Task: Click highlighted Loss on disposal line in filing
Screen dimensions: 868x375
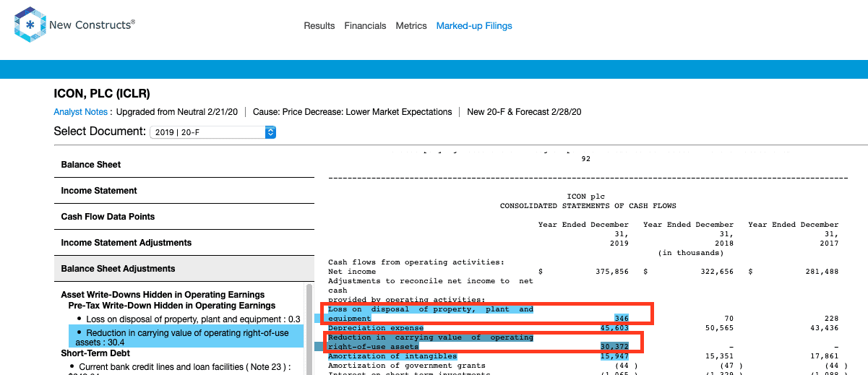Action: (x=431, y=314)
